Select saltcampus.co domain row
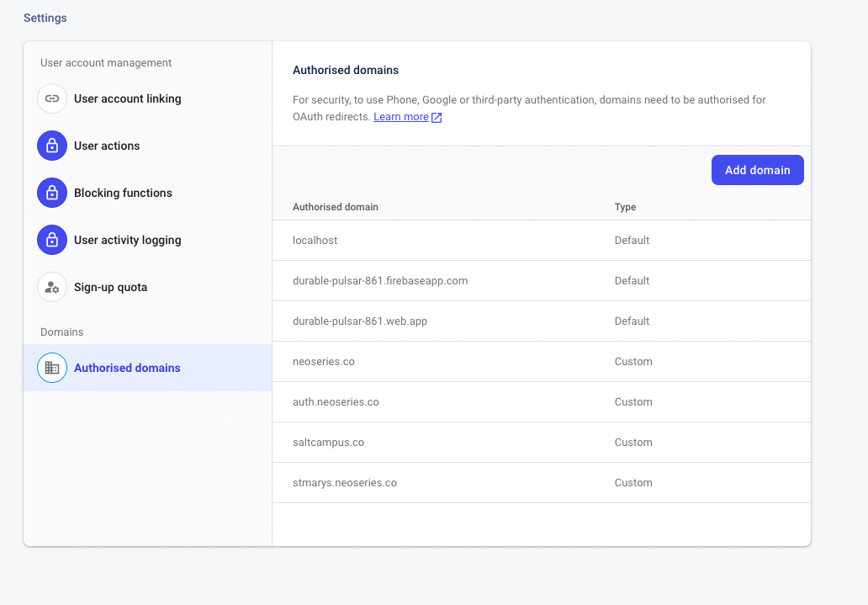868x605 pixels. tap(542, 443)
